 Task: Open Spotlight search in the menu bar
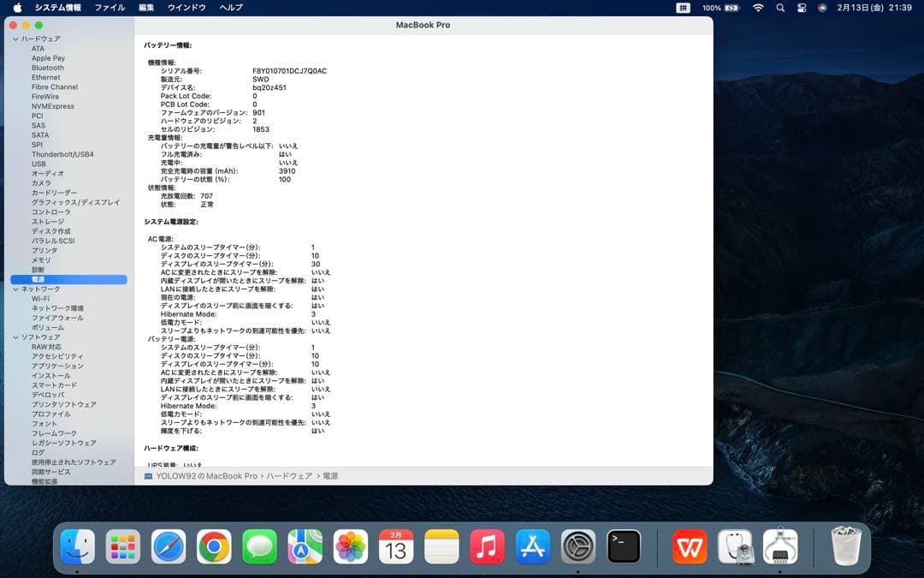pyautogui.click(x=780, y=7)
